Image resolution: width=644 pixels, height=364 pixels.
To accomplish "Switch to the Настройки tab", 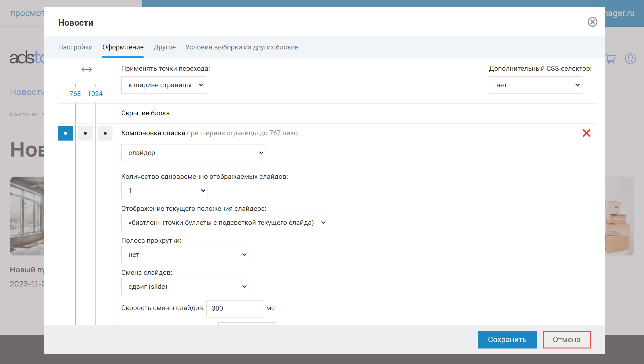I will [x=75, y=47].
